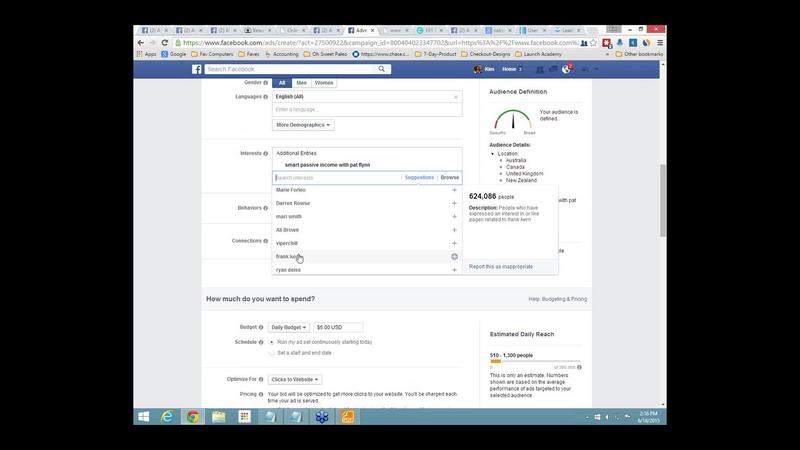Add viperchill with its plus icon
800x450 pixels.
point(454,243)
